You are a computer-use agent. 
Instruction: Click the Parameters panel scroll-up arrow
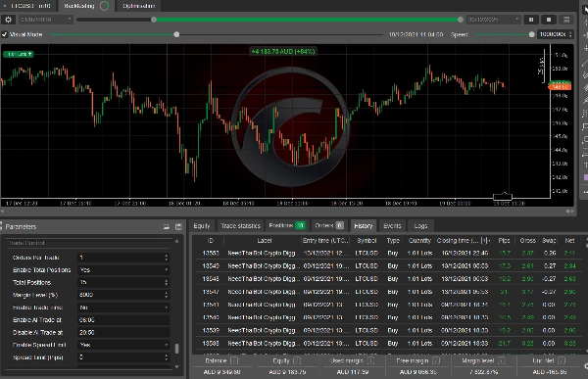[176, 242]
